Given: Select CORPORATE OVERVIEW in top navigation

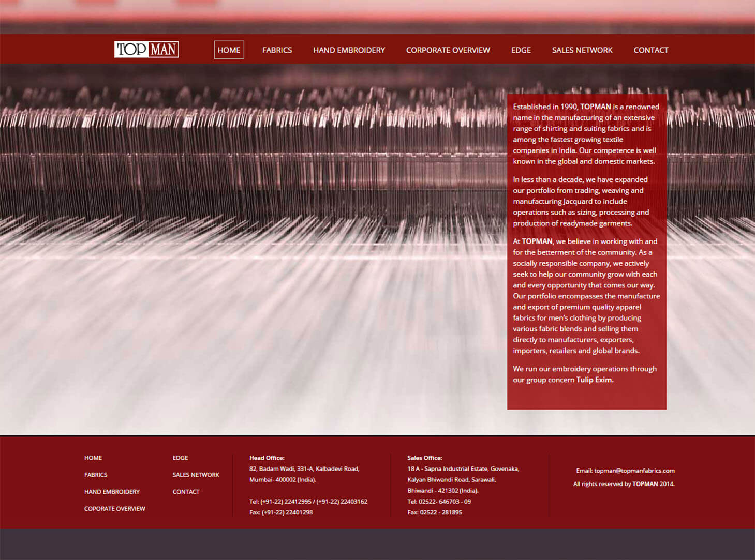Looking at the screenshot, I should pyautogui.click(x=448, y=50).
